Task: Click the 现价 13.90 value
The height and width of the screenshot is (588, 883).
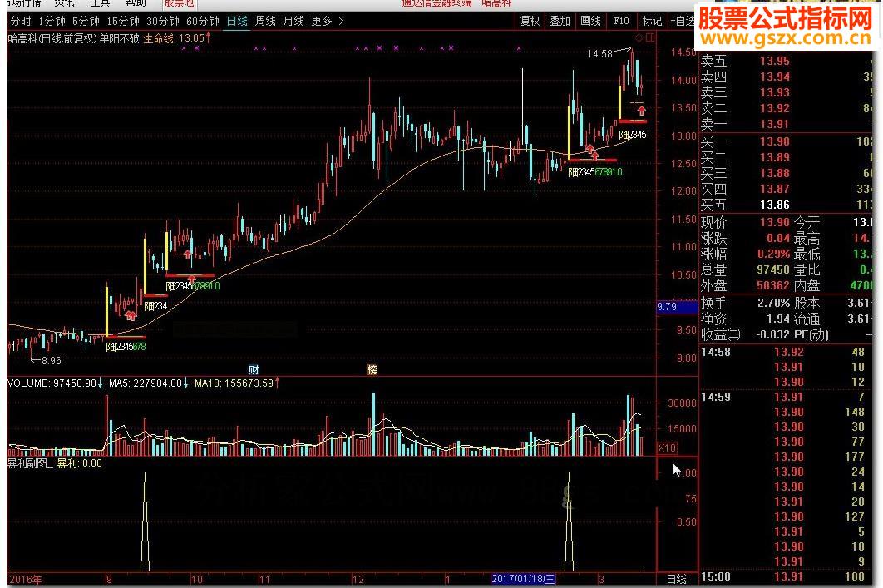Action: tap(775, 222)
